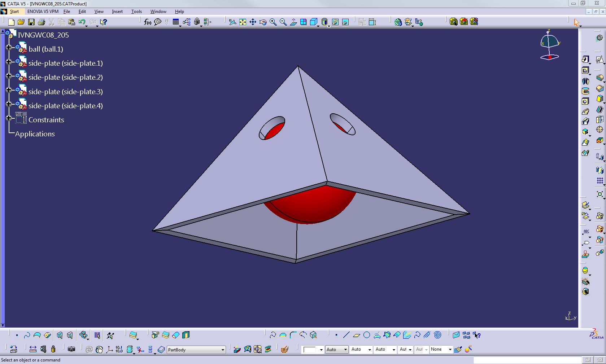Click the Paste clipboard icon
606x364 pixels.
(x=71, y=22)
